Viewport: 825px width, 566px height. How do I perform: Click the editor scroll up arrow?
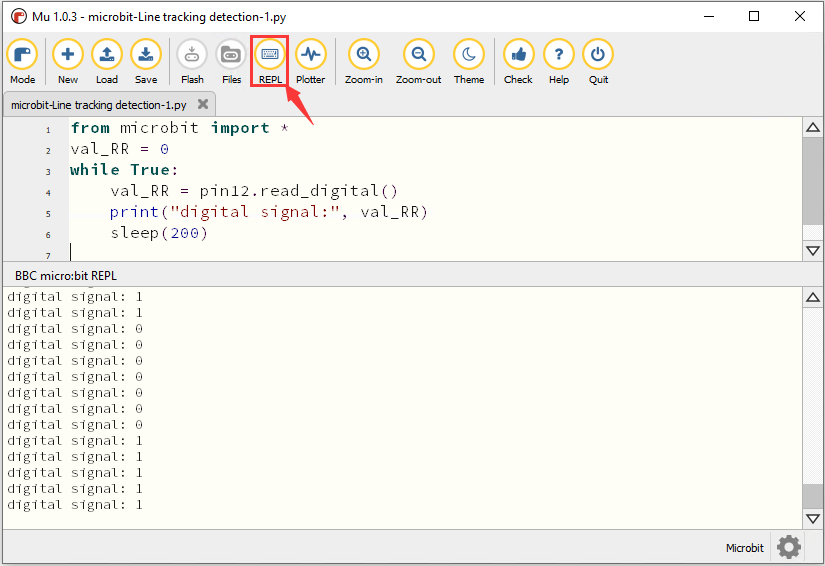[x=813, y=127]
